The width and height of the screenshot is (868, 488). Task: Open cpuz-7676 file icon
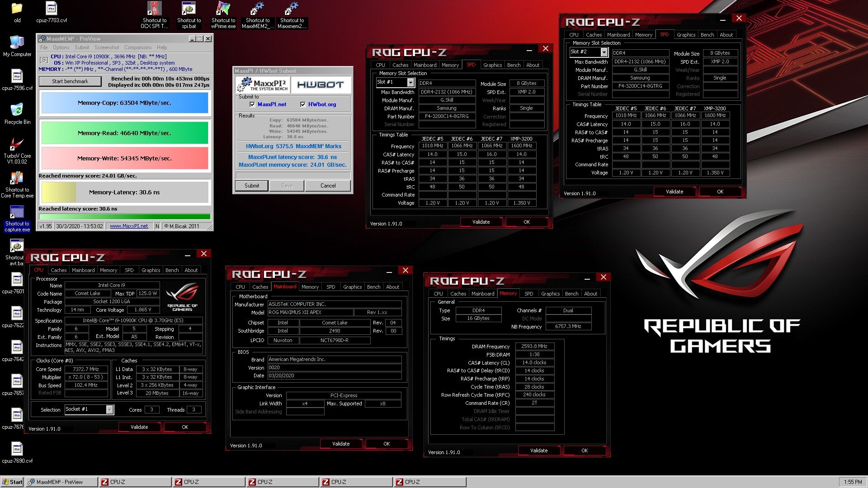(x=16, y=419)
